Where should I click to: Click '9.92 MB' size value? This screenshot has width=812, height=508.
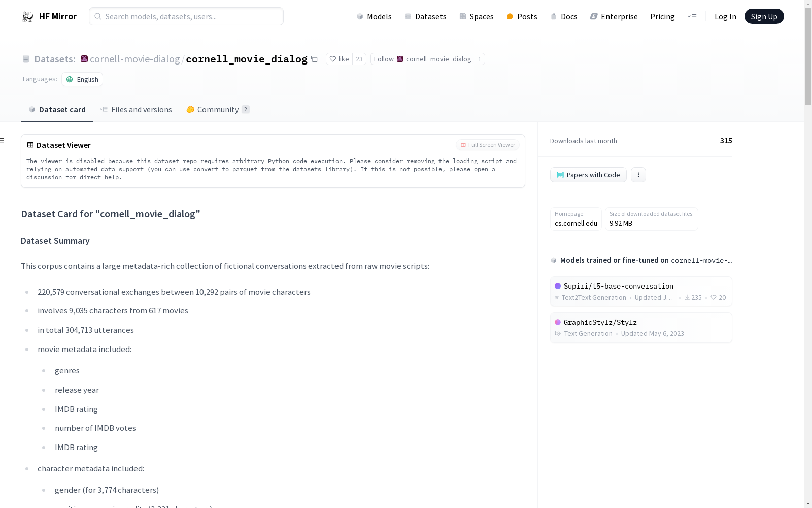[621, 223]
